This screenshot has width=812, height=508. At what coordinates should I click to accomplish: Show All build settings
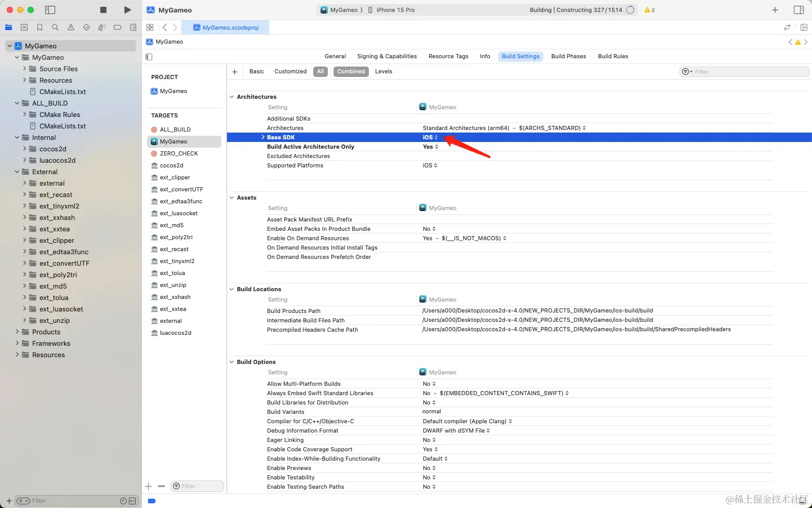coord(321,72)
